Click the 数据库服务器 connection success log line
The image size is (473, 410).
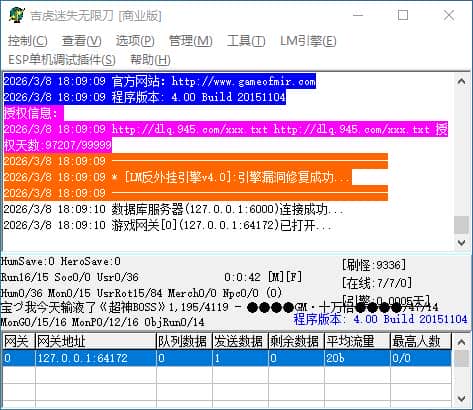tap(173, 209)
